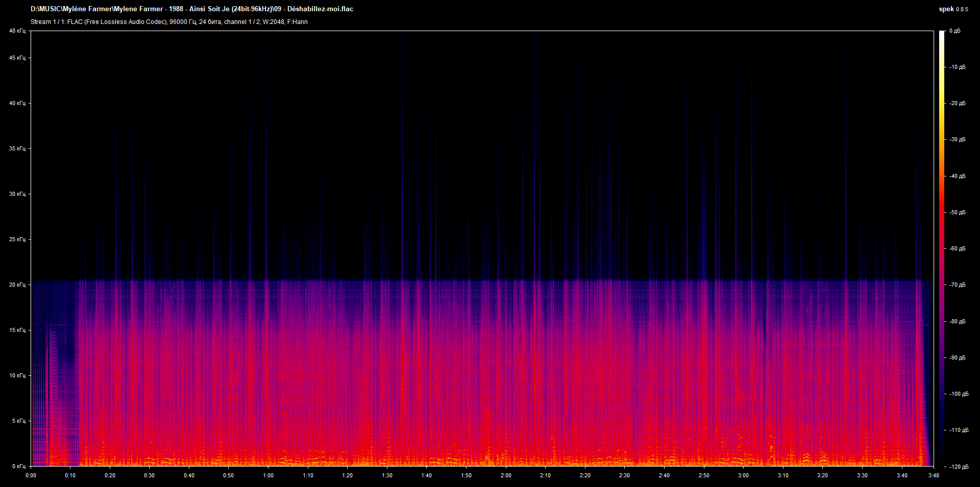Screen dimensions: 980x487
Task: Click the stream info line starting 'Stream 1 / 1: FLAC'
Action: [169, 22]
